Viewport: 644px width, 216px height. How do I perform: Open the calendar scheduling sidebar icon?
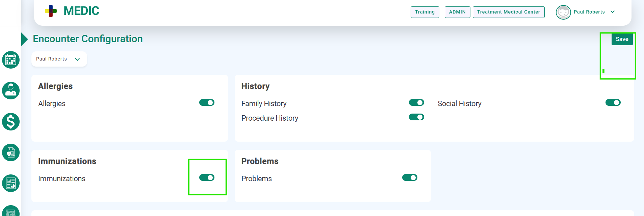pos(11,60)
